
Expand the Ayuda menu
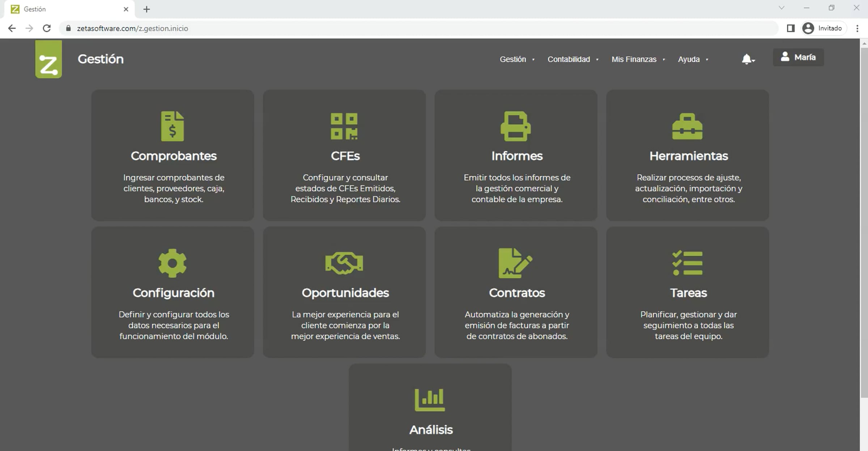pos(693,59)
